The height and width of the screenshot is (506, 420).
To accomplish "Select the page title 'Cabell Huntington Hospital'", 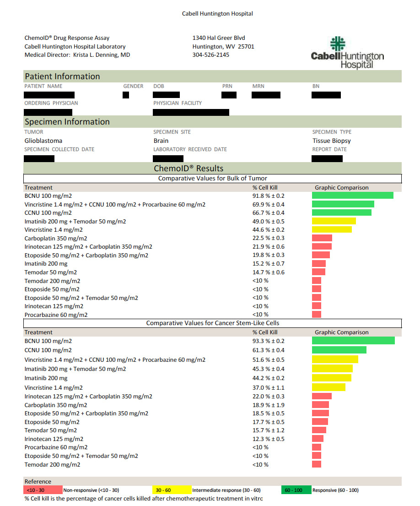I will pos(217,14).
